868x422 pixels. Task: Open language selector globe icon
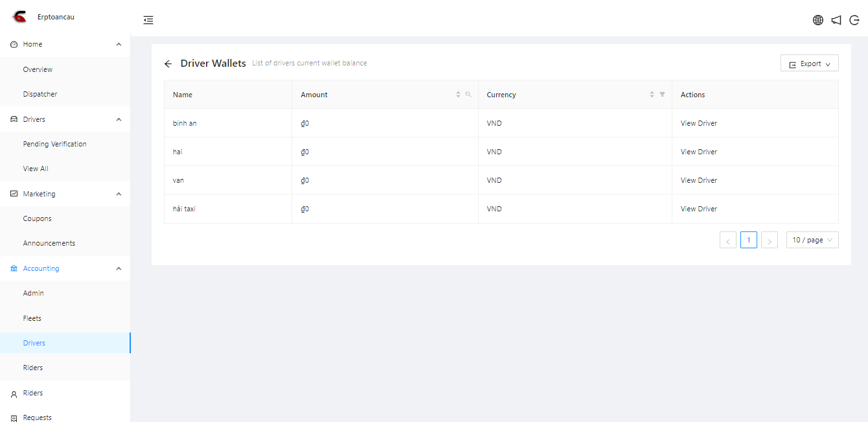point(818,20)
